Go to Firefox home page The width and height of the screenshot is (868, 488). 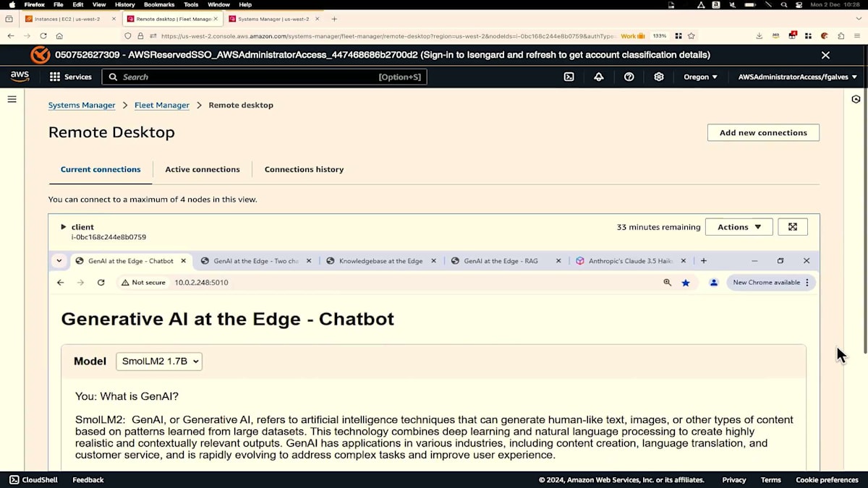coord(59,35)
